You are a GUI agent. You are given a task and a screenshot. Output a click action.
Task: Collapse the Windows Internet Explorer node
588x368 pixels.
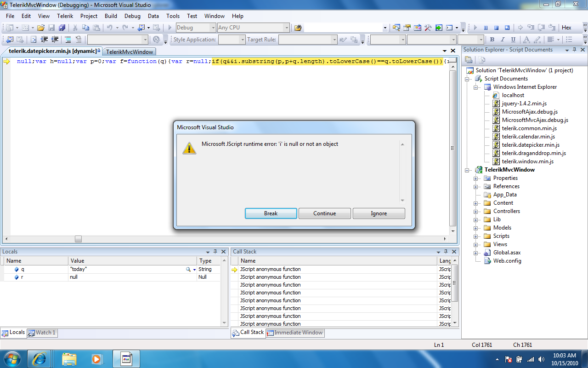(476, 87)
